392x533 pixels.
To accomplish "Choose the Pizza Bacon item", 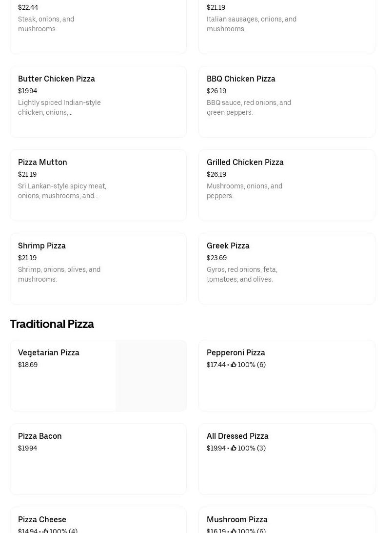I will point(40,436).
